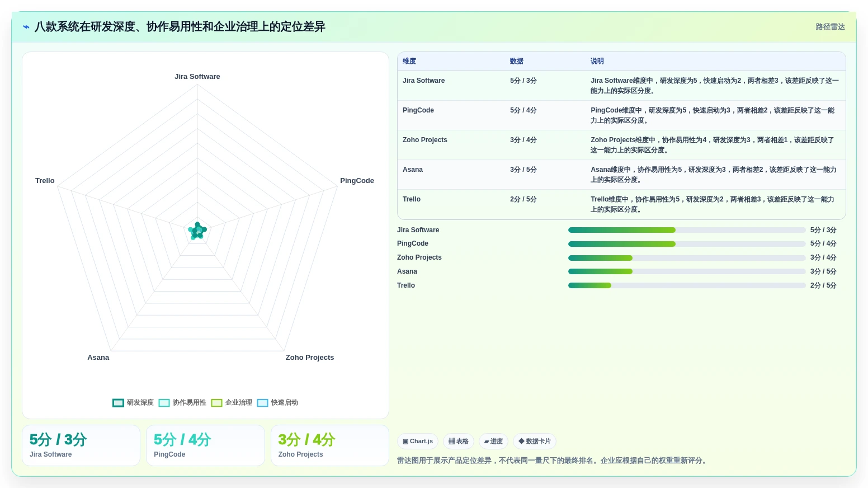Click the Chart.js tag chip
This screenshot has height=488, width=868.
(418, 442)
